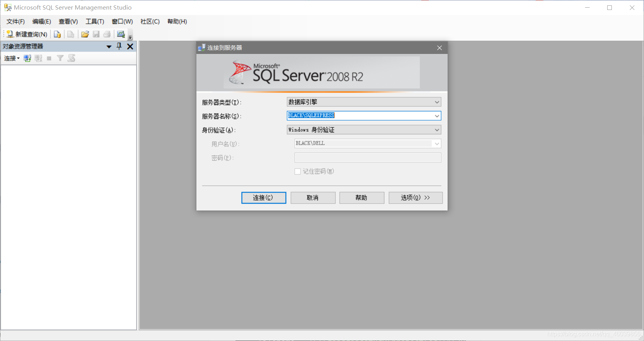Click the 连接(C) button
The width and height of the screenshot is (644, 341).
[263, 197]
